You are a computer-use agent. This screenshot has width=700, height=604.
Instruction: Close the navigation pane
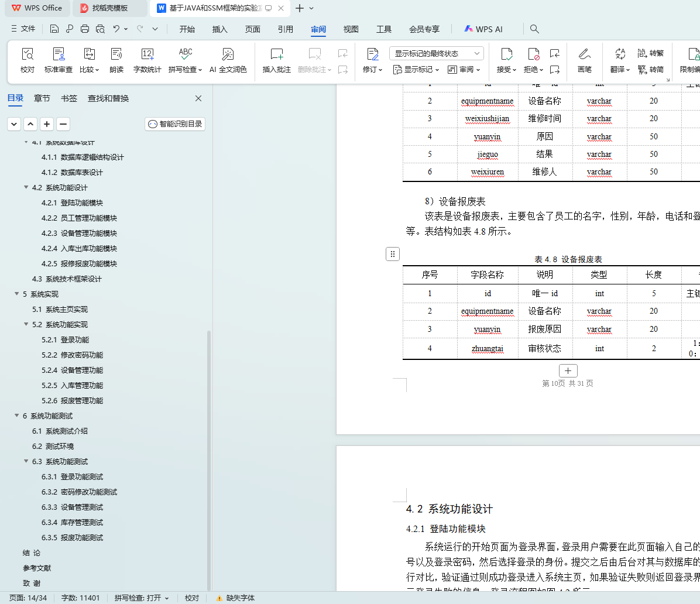point(198,98)
